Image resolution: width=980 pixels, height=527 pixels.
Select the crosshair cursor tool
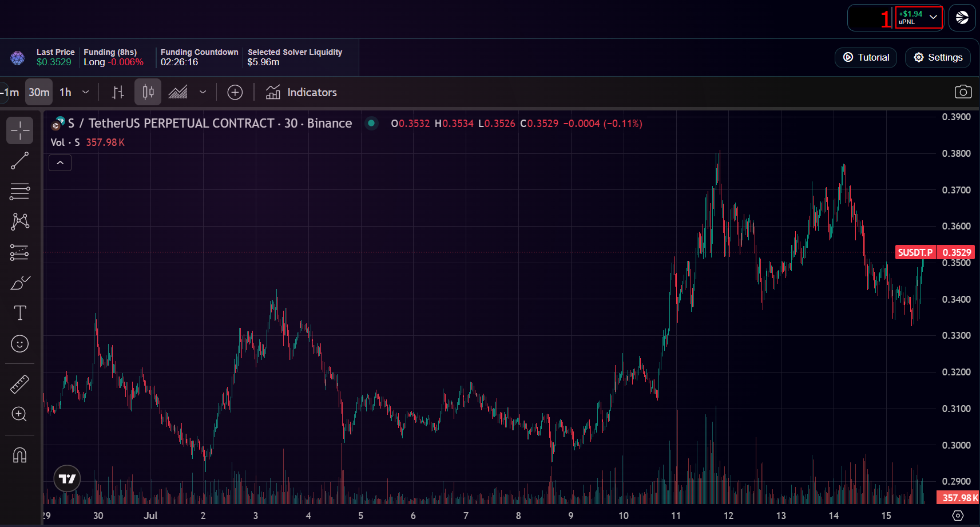click(19, 130)
